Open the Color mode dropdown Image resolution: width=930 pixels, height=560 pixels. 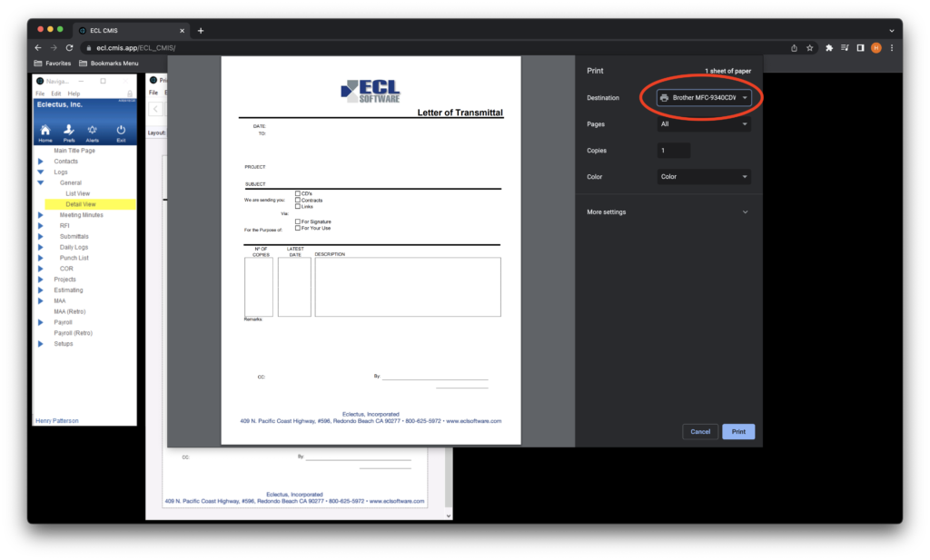(704, 177)
